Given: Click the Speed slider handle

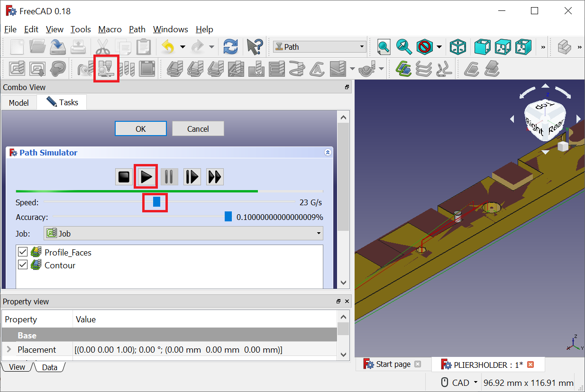Looking at the screenshot, I should pyautogui.click(x=156, y=202).
